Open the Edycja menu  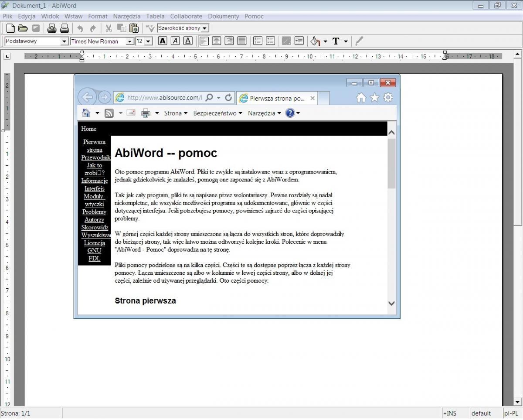(x=27, y=16)
